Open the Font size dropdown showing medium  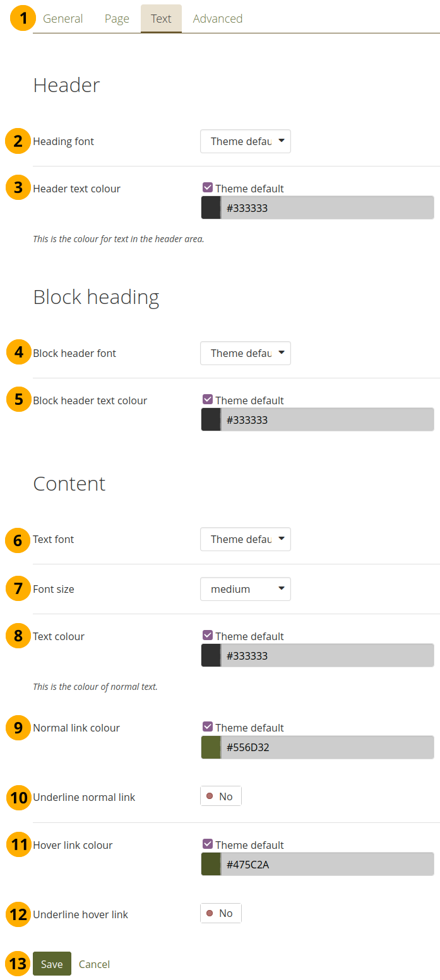pos(245,589)
